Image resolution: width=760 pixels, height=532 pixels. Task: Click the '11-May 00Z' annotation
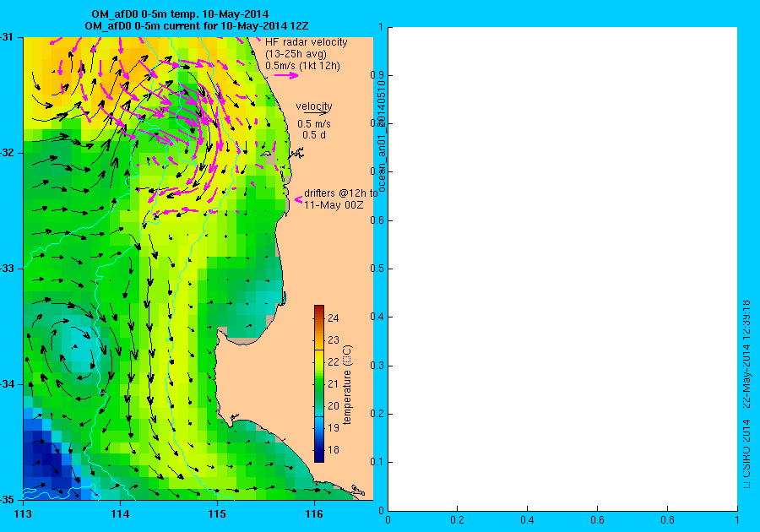coord(334,205)
